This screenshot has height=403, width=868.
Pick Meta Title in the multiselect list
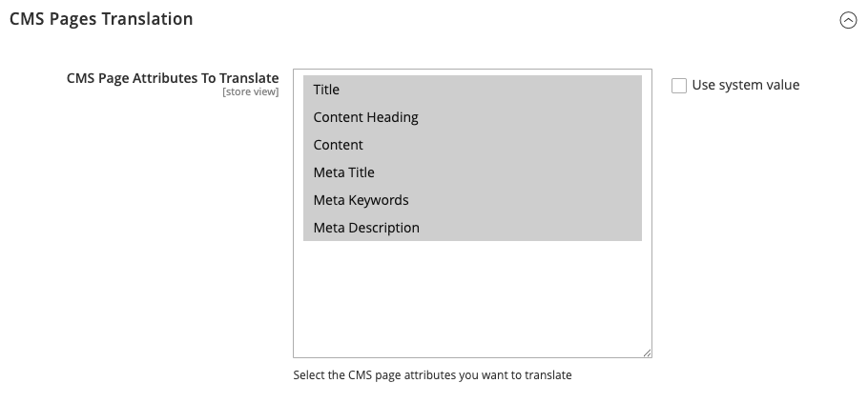point(343,172)
